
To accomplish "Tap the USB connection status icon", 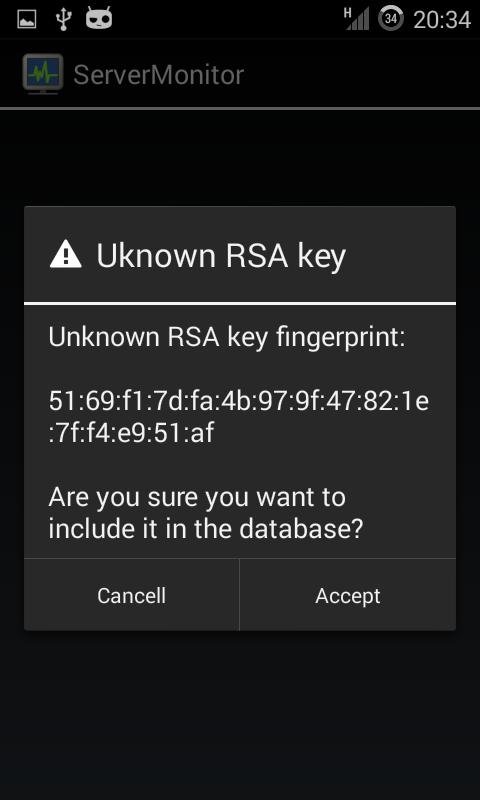I will 63,19.
